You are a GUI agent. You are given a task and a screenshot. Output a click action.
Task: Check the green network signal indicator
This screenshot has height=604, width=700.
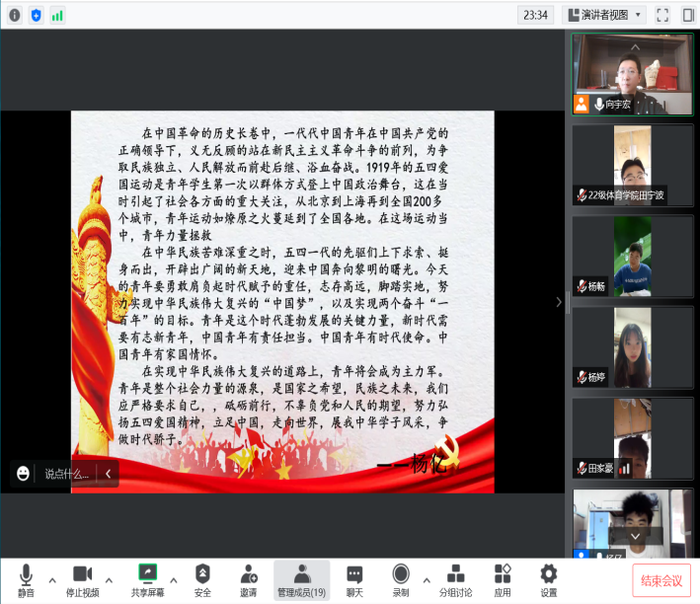(x=57, y=15)
